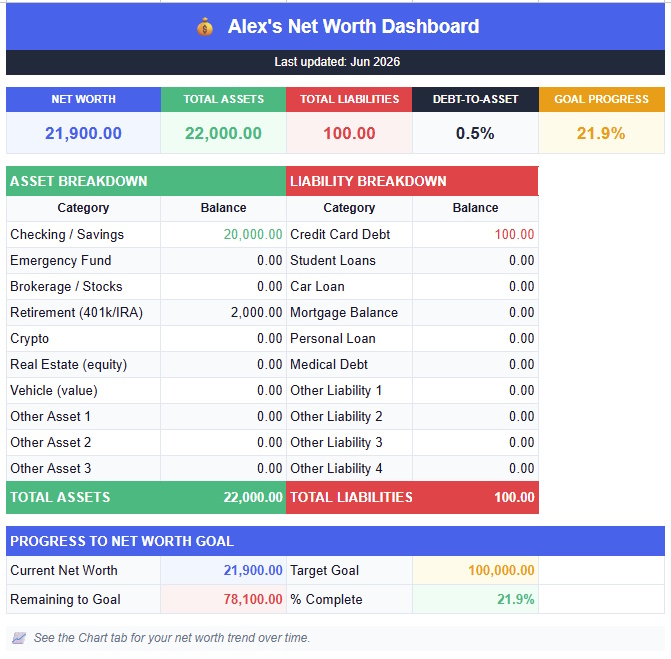The image size is (671, 659).
Task: Select the green 21.9% complete cell
Action: 475,600
